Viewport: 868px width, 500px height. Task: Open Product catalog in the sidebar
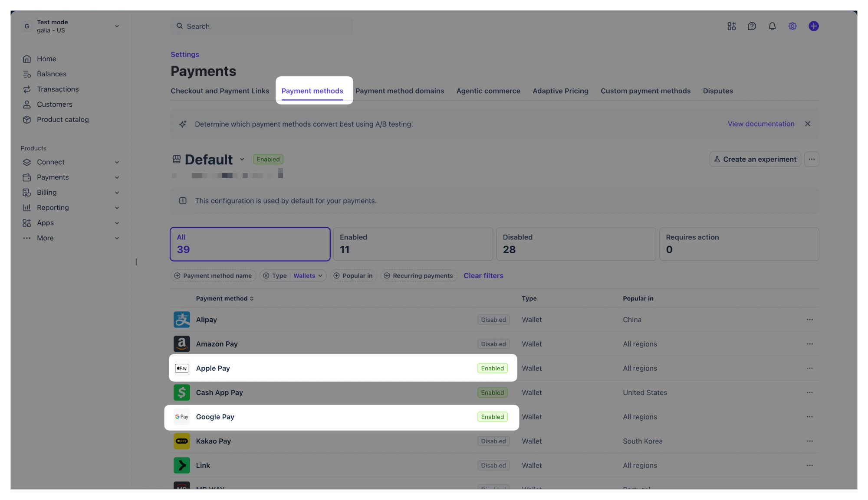click(63, 119)
